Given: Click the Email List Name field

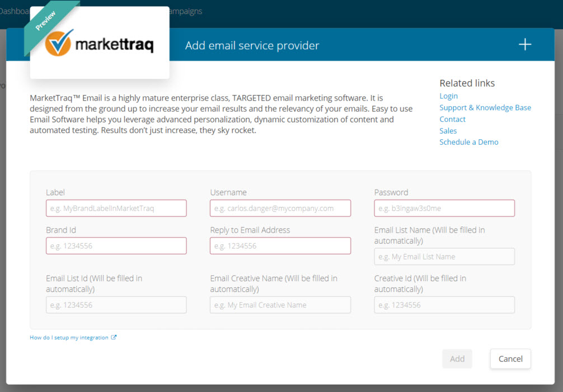Looking at the screenshot, I should pos(444,257).
